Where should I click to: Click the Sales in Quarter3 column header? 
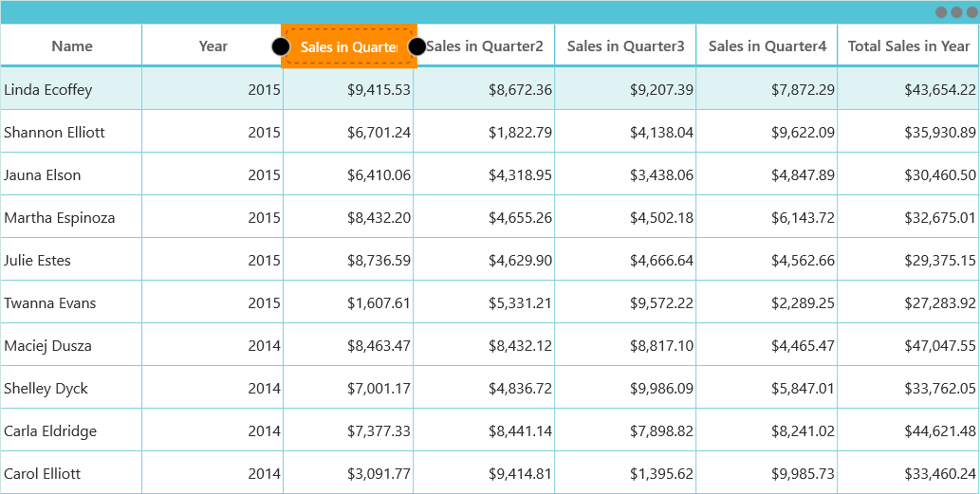625,46
